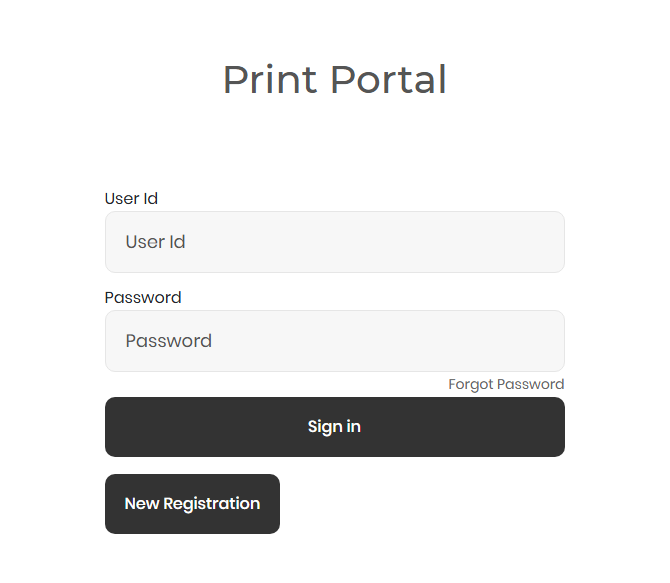670x583 pixels.
Task: Click the "User Id" placeholder text
Action: [155, 242]
